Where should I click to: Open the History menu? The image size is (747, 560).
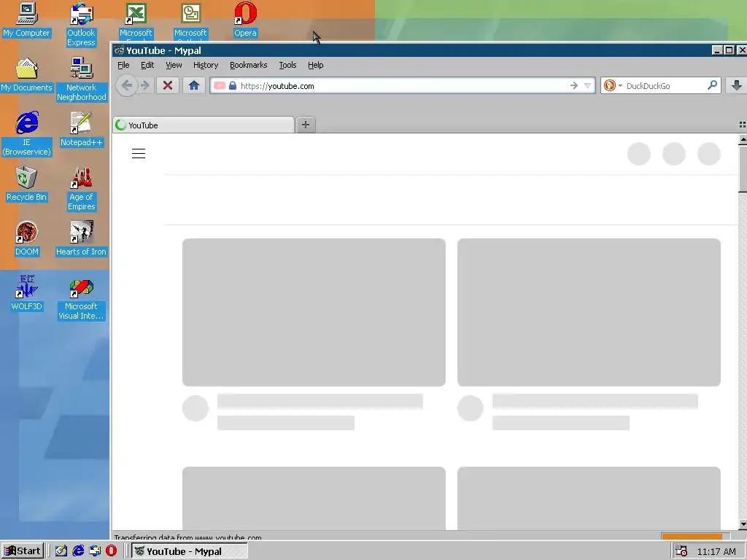point(206,65)
